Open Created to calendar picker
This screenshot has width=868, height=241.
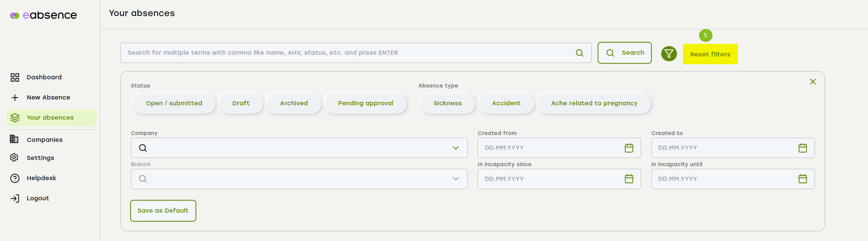coord(802,148)
